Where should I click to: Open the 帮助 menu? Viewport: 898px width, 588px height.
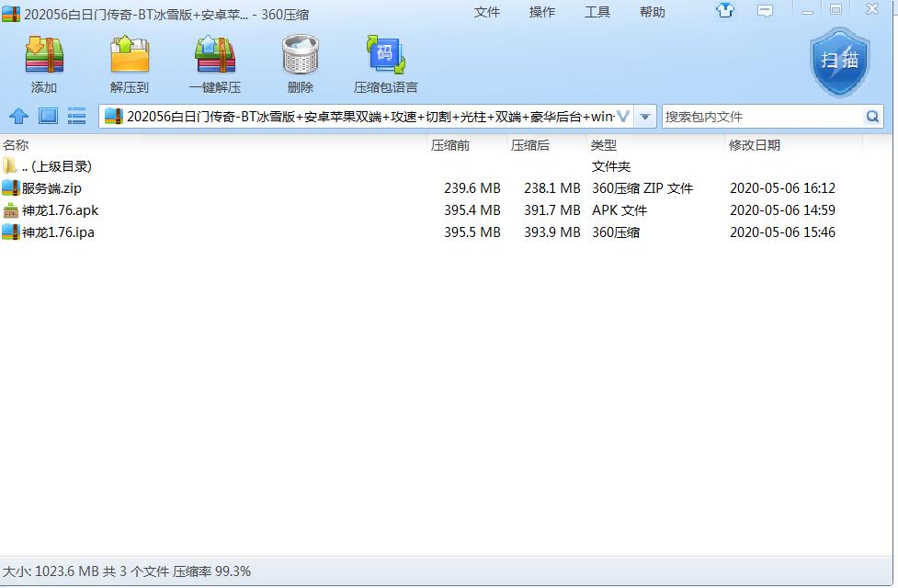[x=653, y=12]
